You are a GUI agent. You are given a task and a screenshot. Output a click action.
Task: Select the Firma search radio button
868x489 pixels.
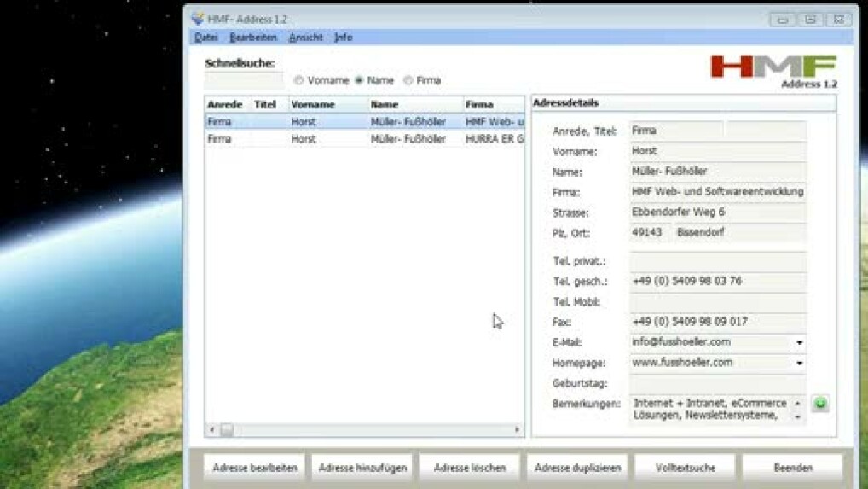pos(408,80)
